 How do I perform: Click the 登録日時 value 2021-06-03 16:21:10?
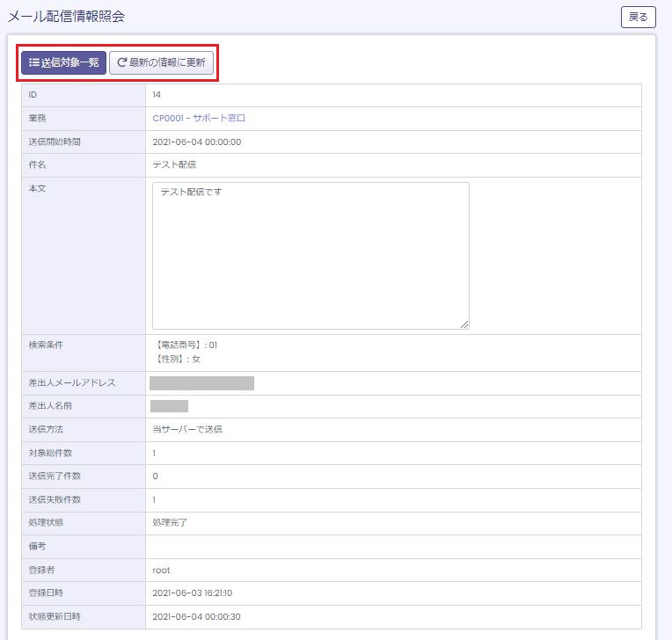(192, 593)
